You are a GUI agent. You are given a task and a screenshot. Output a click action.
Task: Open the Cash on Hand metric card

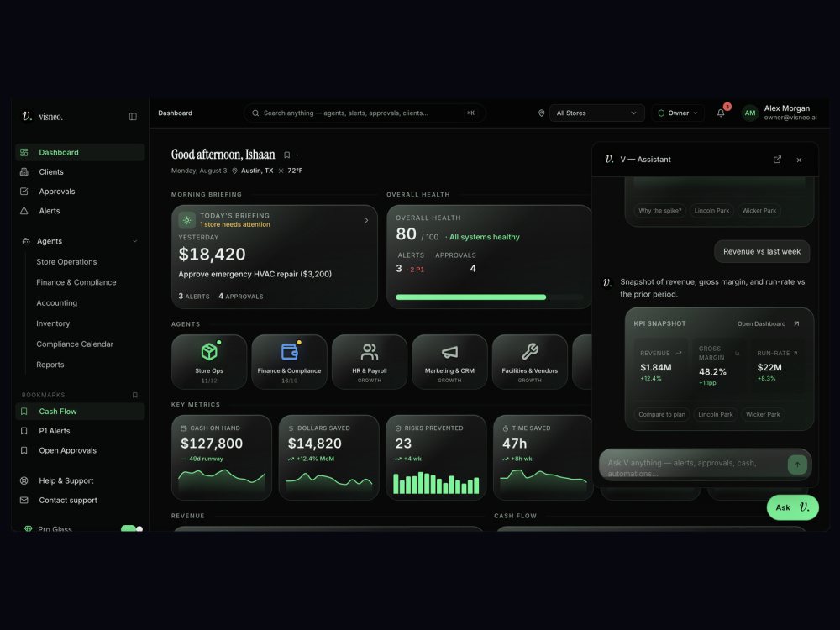coord(221,458)
